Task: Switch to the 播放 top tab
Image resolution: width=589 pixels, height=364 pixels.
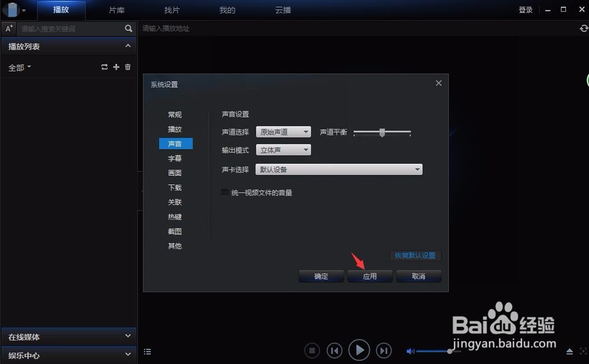Action: [x=61, y=10]
